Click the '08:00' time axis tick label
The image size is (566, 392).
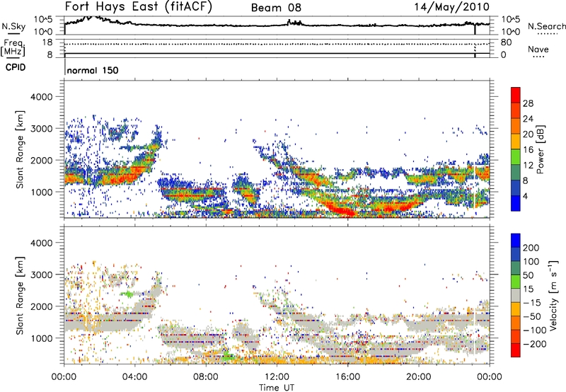pos(205,377)
